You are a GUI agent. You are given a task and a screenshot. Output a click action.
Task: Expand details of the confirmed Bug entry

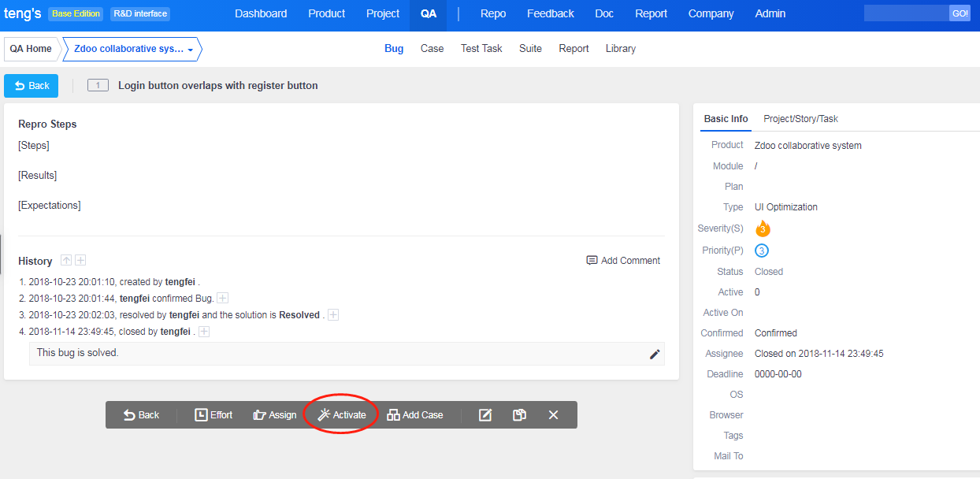click(x=223, y=299)
